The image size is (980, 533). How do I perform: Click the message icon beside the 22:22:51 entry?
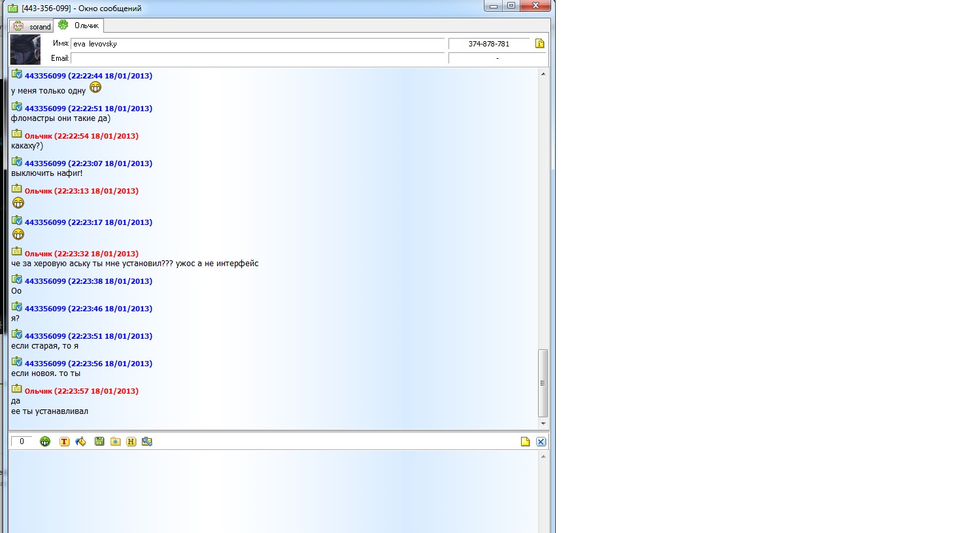tap(17, 107)
